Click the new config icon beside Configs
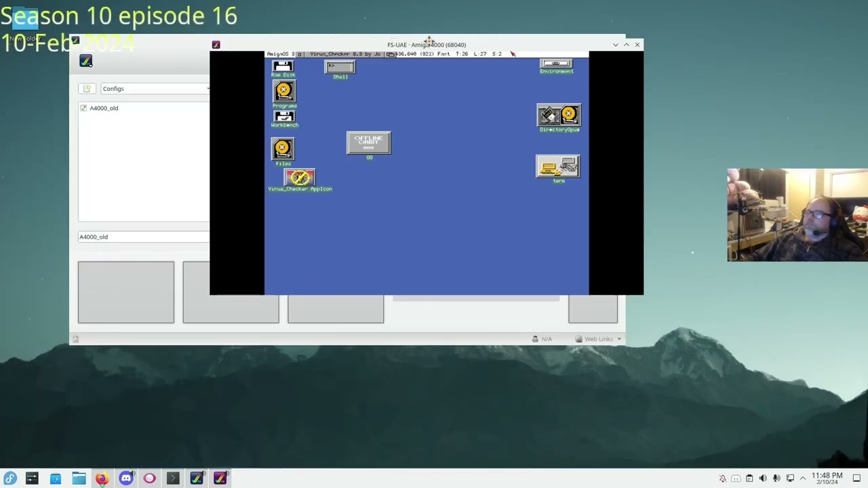This screenshot has width=868, height=488. [x=87, y=89]
